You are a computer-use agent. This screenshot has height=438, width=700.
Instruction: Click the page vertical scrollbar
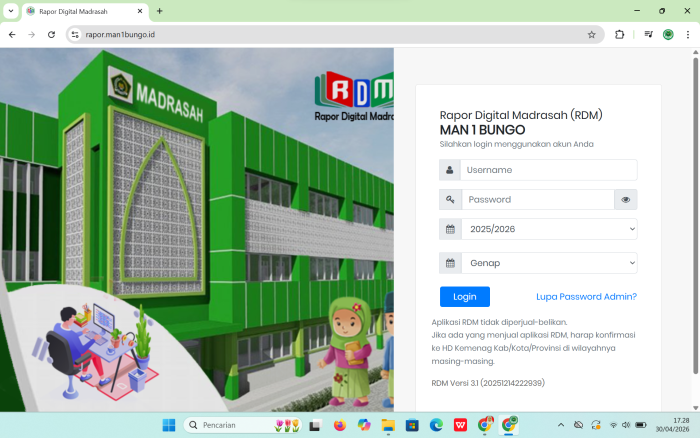tap(695, 216)
